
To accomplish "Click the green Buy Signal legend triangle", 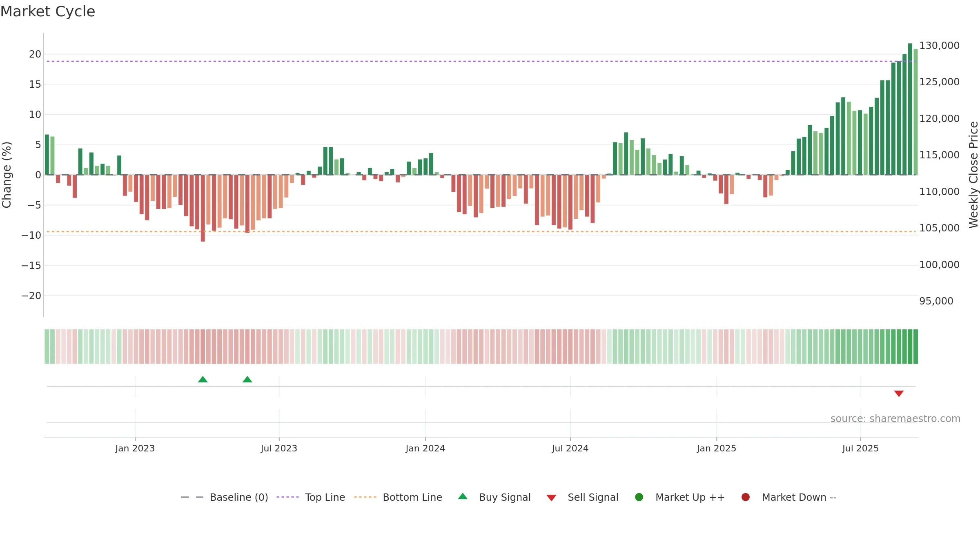I will [463, 496].
